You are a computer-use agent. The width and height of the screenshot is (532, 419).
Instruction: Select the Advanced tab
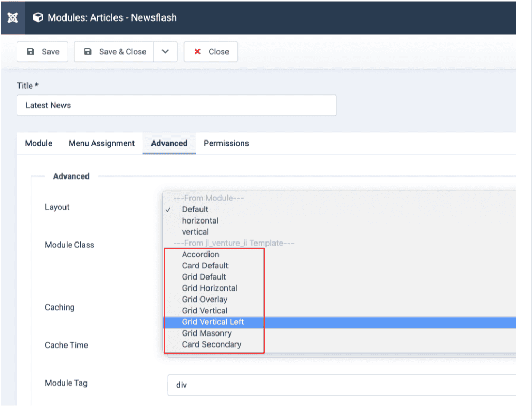coord(169,143)
